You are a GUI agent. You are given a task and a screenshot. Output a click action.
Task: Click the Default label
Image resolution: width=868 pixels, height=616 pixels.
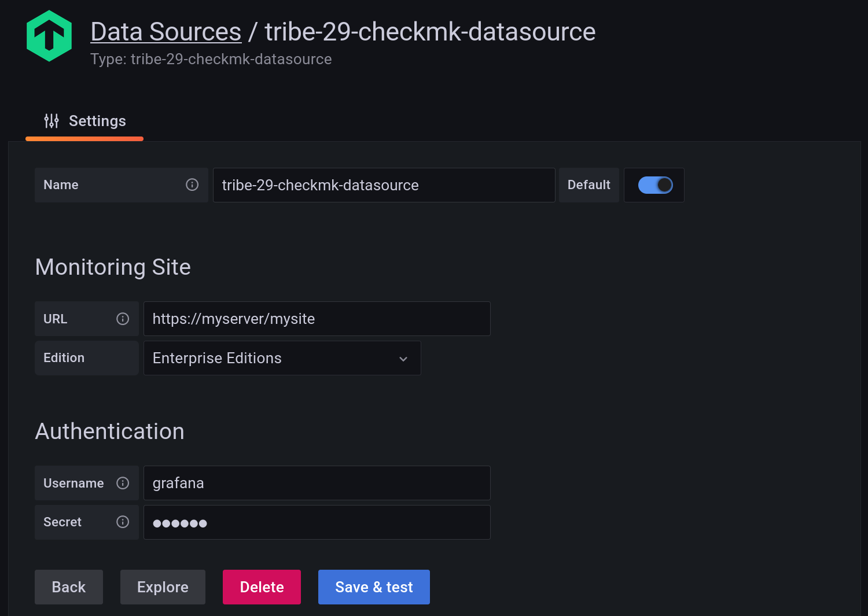click(589, 185)
